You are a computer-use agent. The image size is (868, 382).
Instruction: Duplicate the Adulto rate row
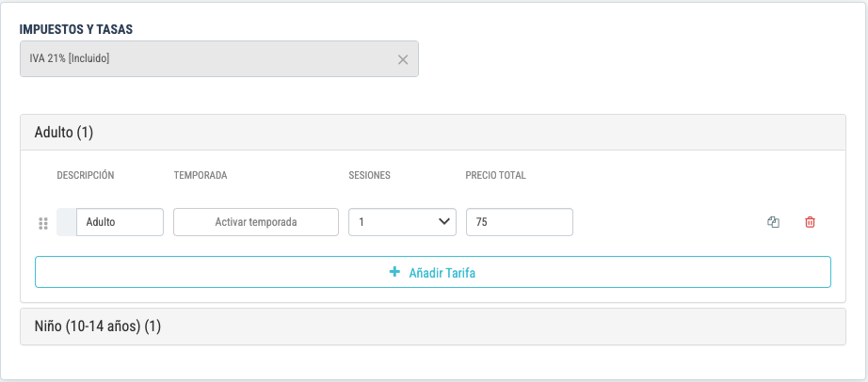point(773,222)
